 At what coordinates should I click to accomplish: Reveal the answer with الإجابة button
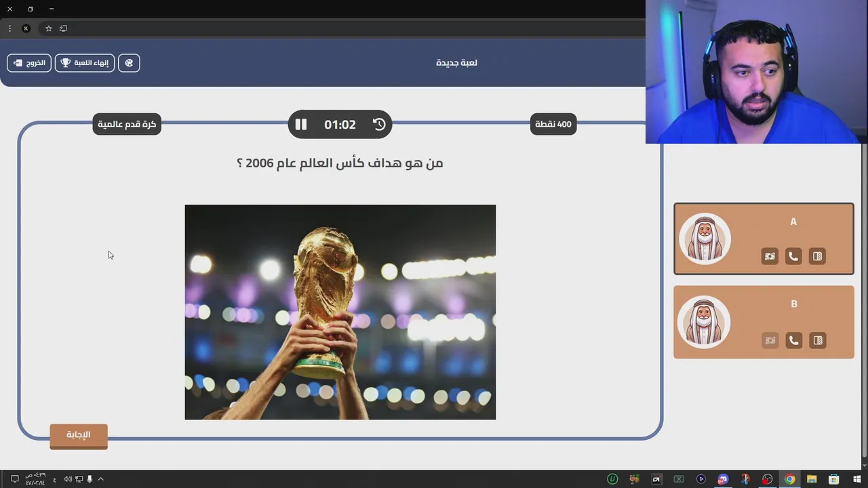pyautogui.click(x=79, y=436)
